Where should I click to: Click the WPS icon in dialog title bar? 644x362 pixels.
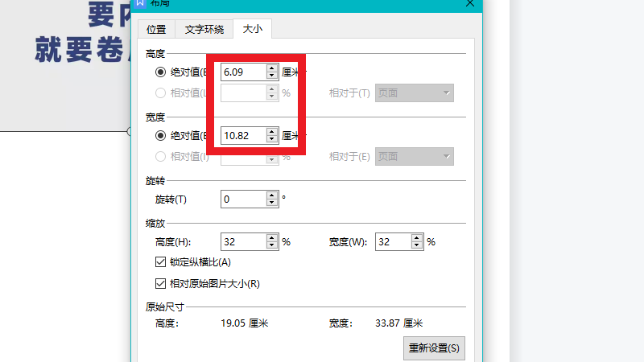pyautogui.click(x=139, y=3)
